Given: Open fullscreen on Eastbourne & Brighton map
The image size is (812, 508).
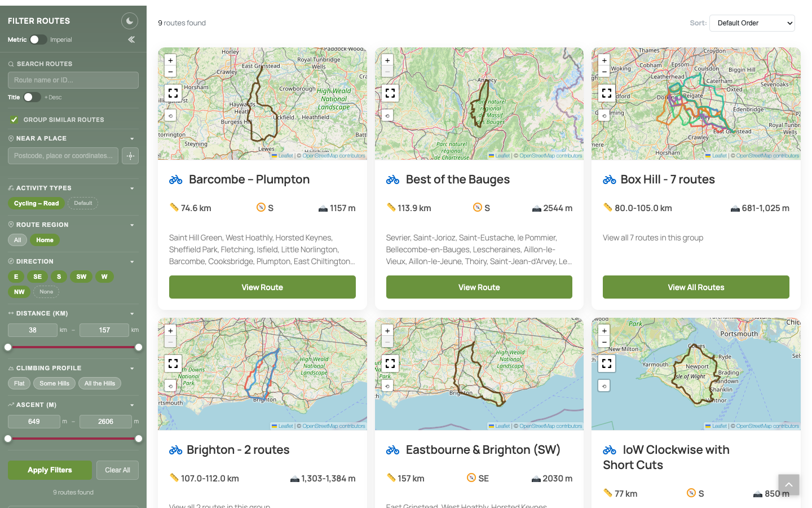Looking at the screenshot, I should (x=390, y=364).
